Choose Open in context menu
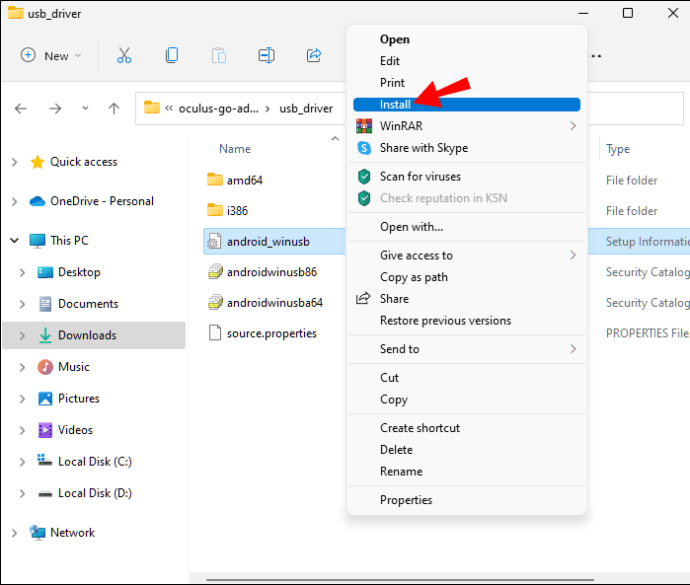 click(x=466, y=39)
